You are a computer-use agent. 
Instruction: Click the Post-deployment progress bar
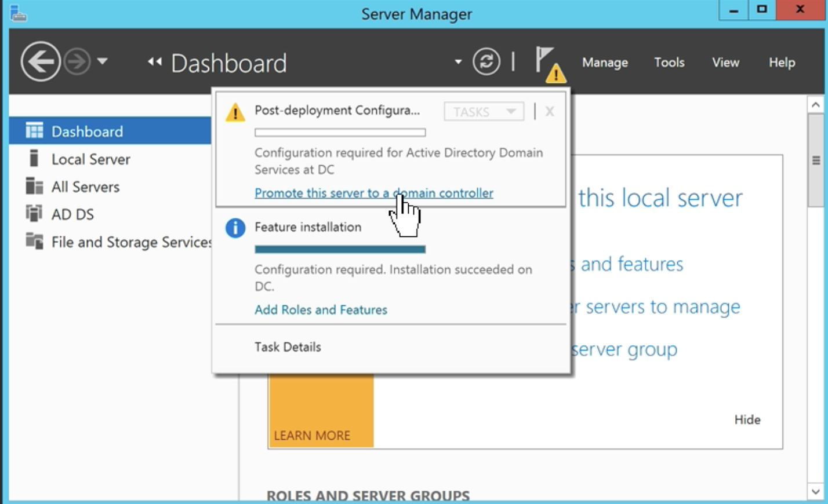tap(340, 133)
